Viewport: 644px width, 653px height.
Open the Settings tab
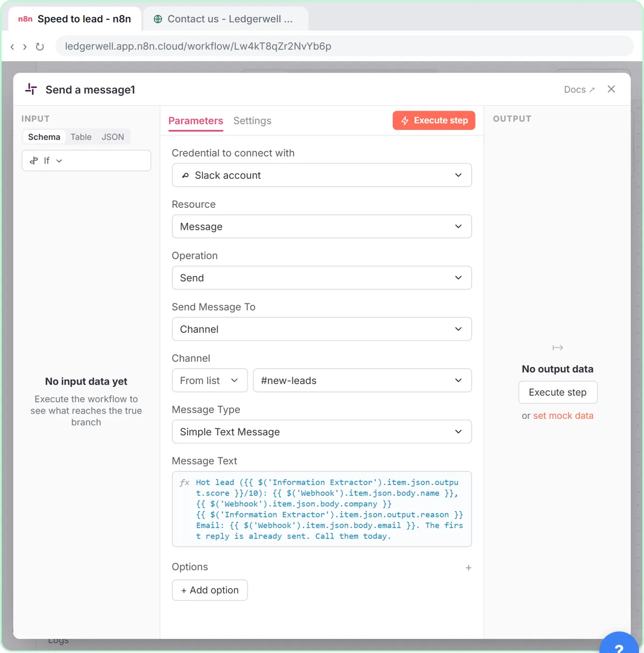tap(252, 121)
